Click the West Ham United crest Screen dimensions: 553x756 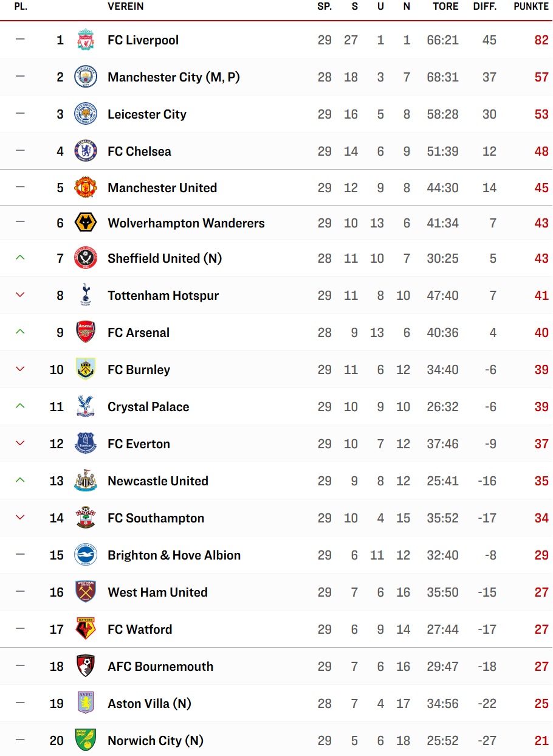pyautogui.click(x=86, y=592)
